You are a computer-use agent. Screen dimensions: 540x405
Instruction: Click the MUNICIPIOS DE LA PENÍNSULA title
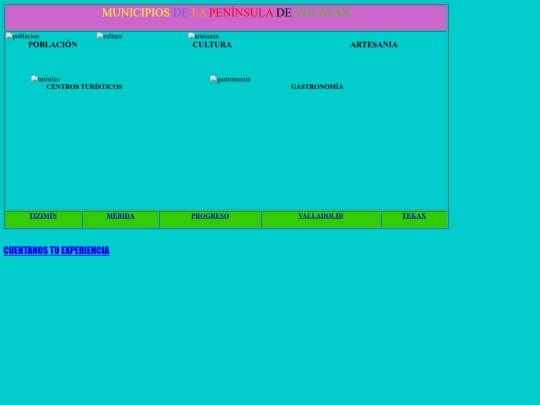click(x=226, y=13)
